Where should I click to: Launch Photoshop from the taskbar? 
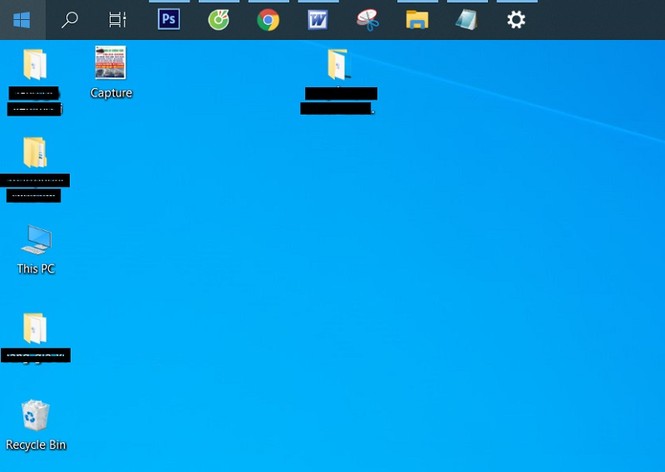coord(169,20)
